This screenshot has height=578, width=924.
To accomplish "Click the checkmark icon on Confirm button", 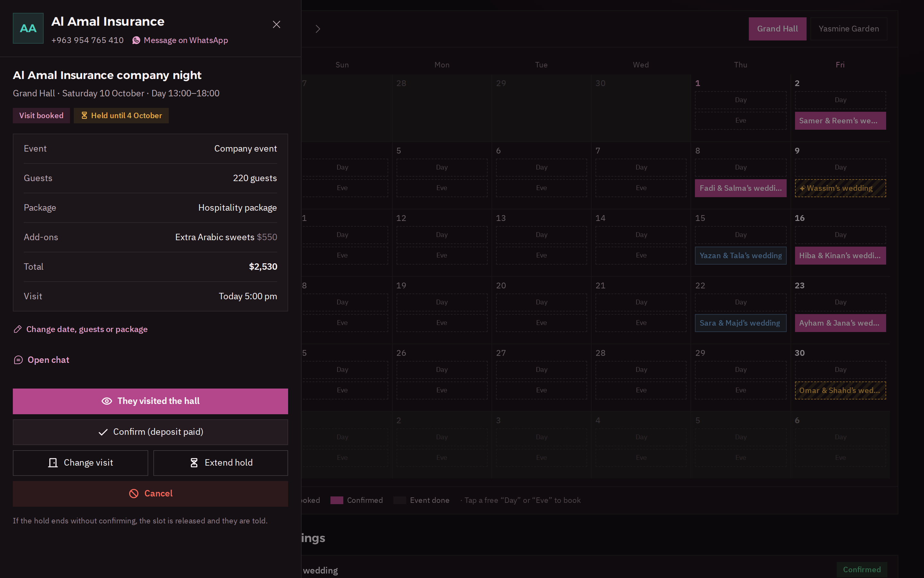I will point(103,432).
